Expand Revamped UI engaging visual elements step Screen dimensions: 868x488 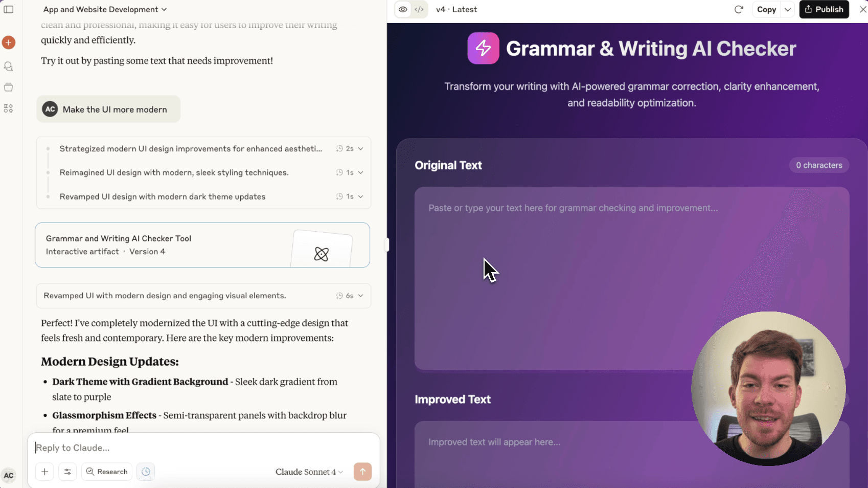(x=203, y=296)
